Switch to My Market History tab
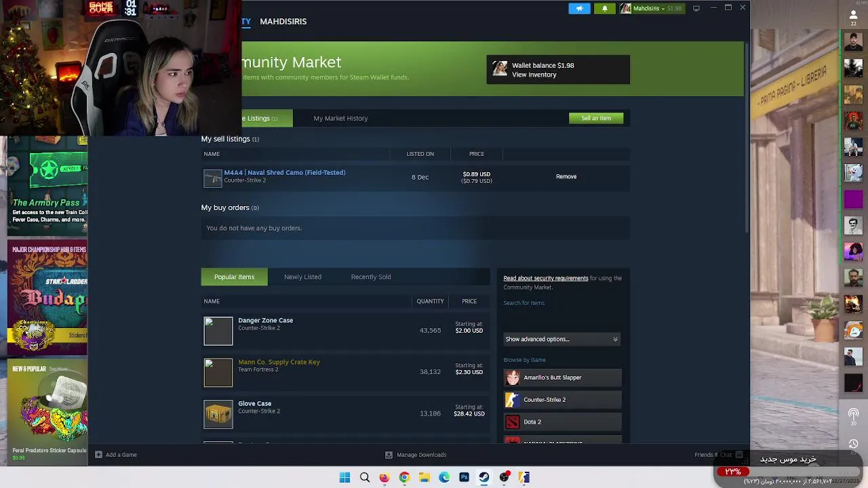The image size is (868, 488). [340, 118]
